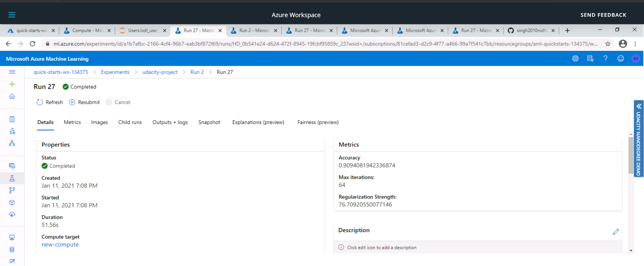
Task: Edit the description with pencil icon
Action: click(615, 231)
